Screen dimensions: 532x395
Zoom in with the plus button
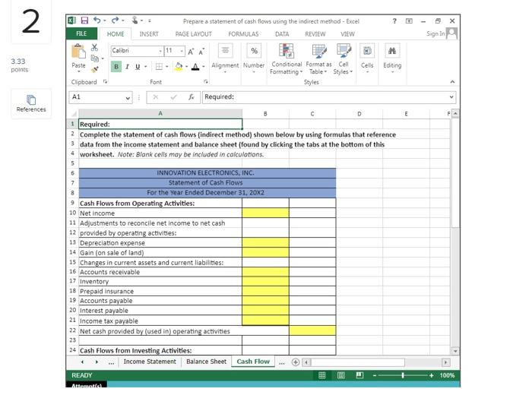pyautogui.click(x=431, y=376)
